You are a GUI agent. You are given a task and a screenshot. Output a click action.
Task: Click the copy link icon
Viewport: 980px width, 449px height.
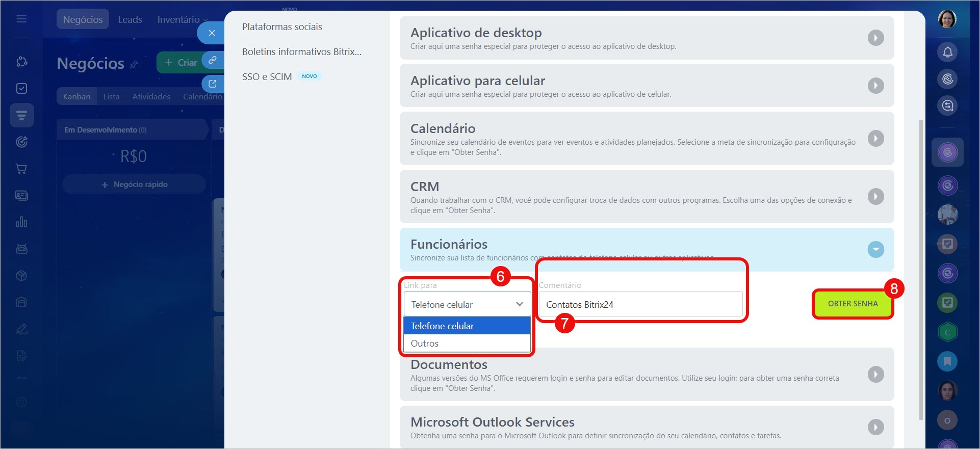click(x=213, y=60)
